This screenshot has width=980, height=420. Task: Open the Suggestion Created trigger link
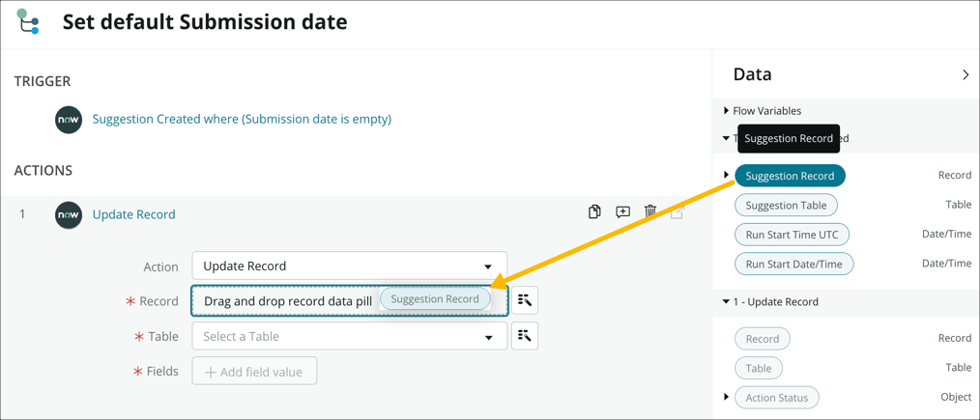click(242, 120)
